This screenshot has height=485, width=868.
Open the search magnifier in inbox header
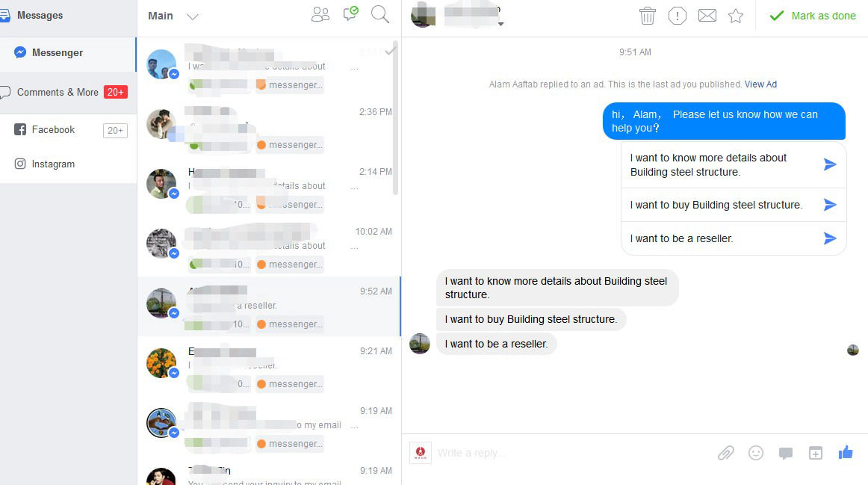[x=379, y=14]
